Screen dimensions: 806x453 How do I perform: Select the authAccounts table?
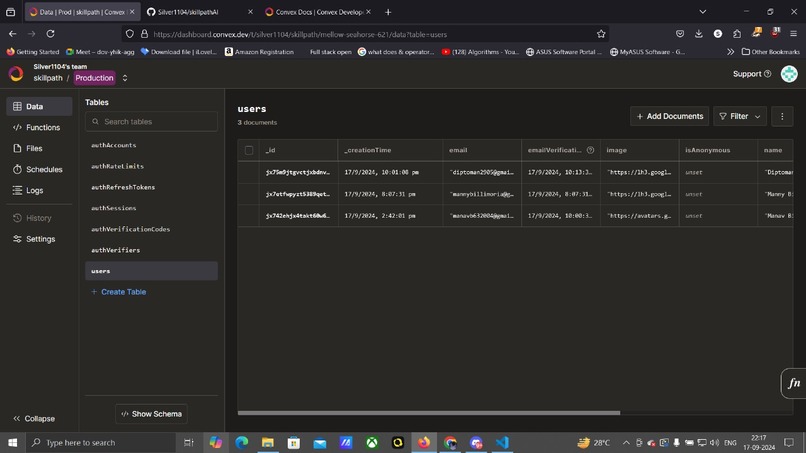point(151,145)
